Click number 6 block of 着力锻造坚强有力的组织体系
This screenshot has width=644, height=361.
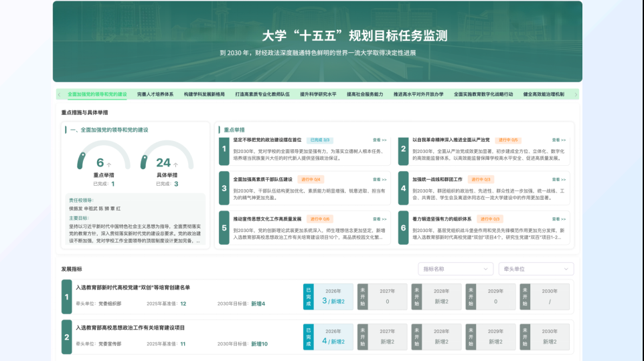click(403, 228)
